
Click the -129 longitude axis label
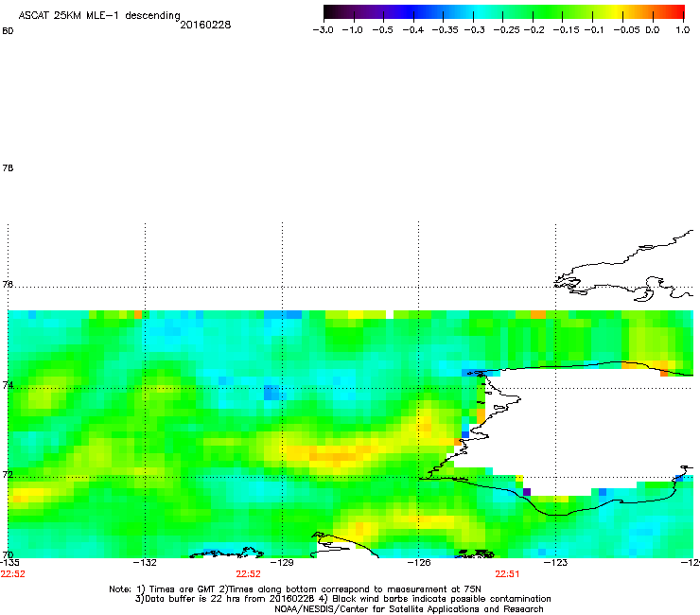click(283, 562)
